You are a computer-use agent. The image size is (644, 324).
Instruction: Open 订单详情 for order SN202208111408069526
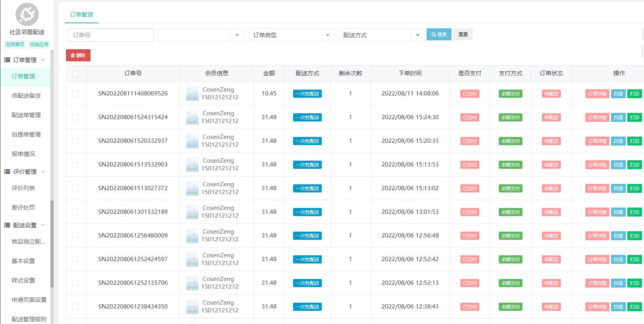tap(597, 94)
